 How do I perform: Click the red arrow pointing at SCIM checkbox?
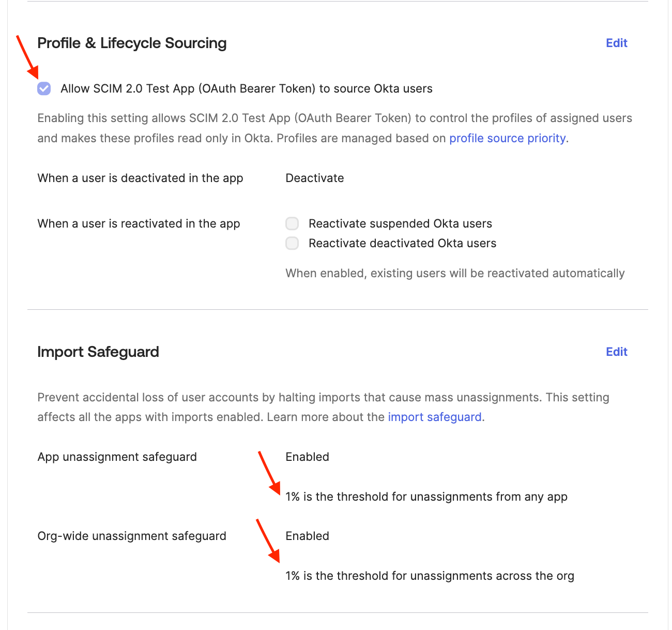tap(26, 56)
